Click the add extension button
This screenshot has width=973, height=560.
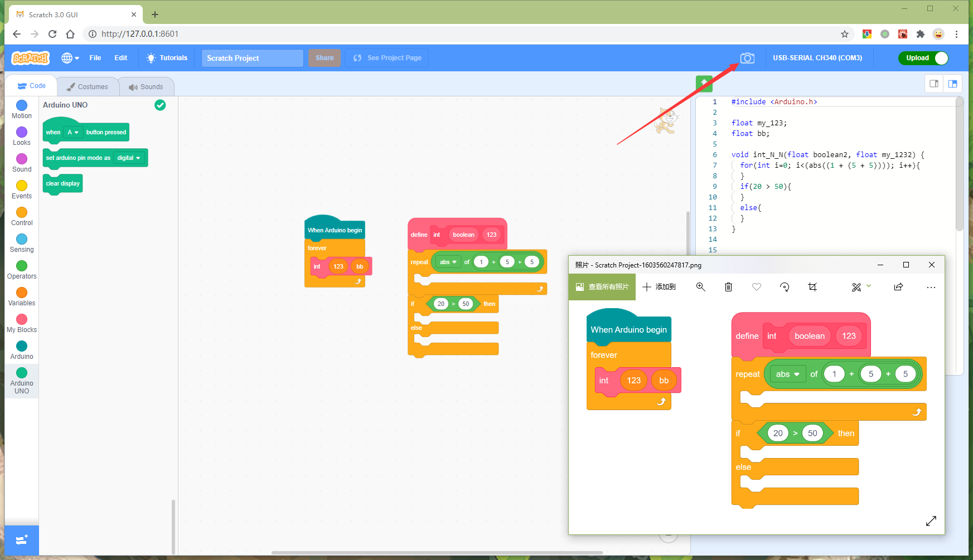click(x=22, y=540)
